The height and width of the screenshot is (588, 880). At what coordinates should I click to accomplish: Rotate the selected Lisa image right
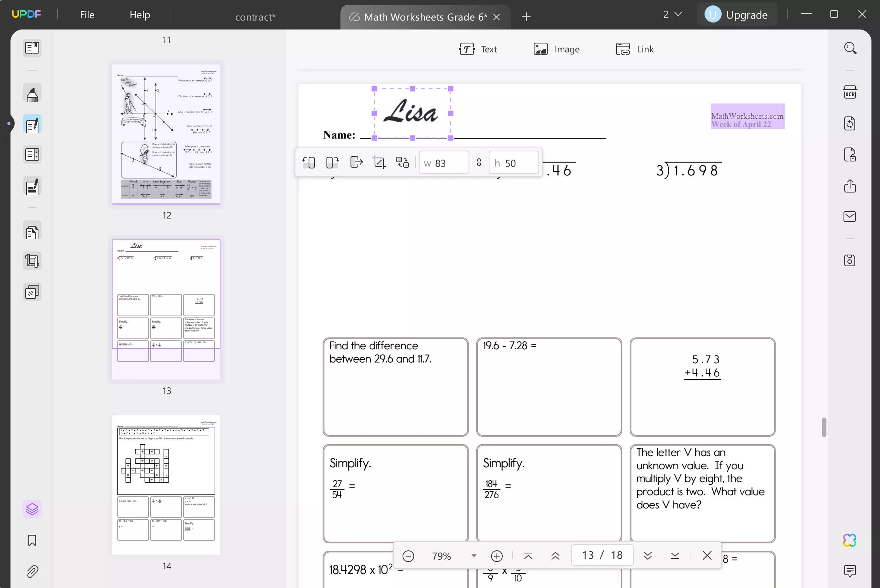click(331, 162)
